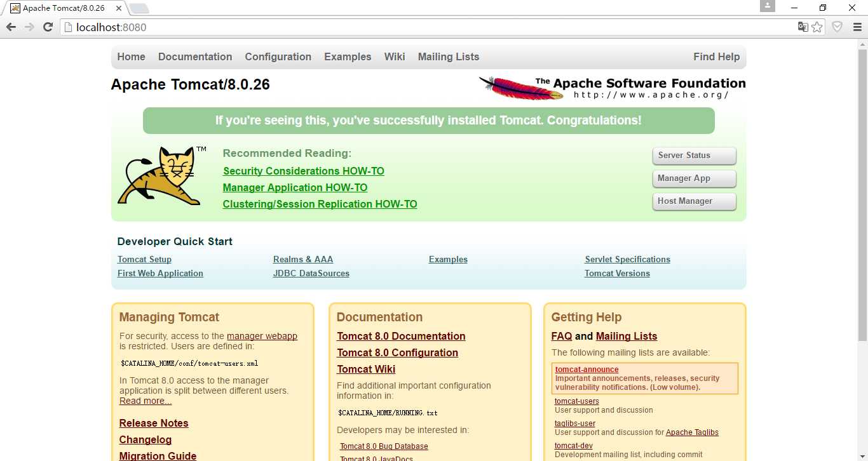The image size is (868, 461).
Task: Open Mailing Lists link in Getting Help
Action: (627, 336)
